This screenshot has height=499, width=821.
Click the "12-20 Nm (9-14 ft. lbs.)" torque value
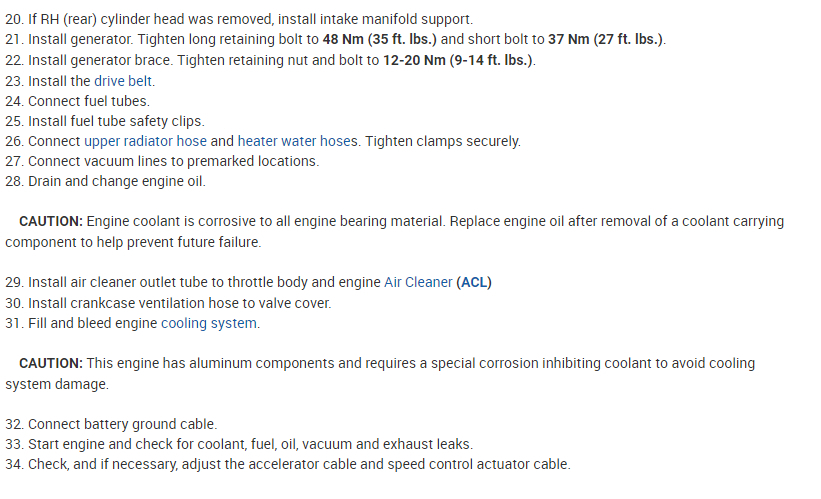[458, 60]
